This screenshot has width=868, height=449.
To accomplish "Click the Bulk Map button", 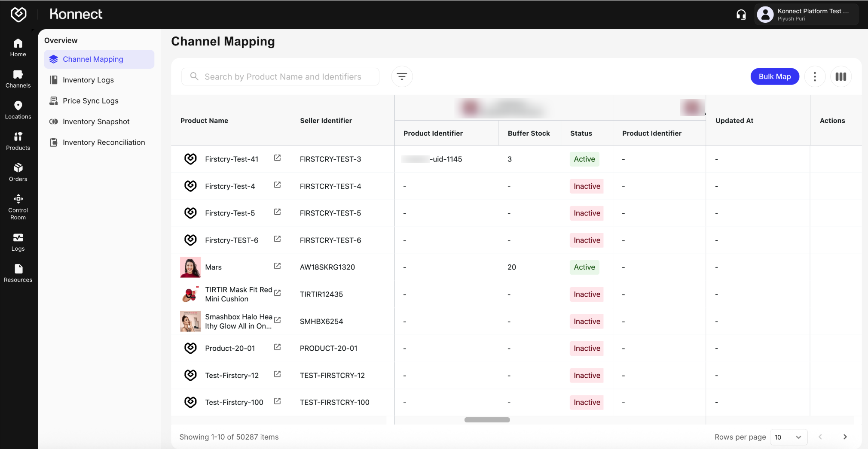I will tap(775, 76).
